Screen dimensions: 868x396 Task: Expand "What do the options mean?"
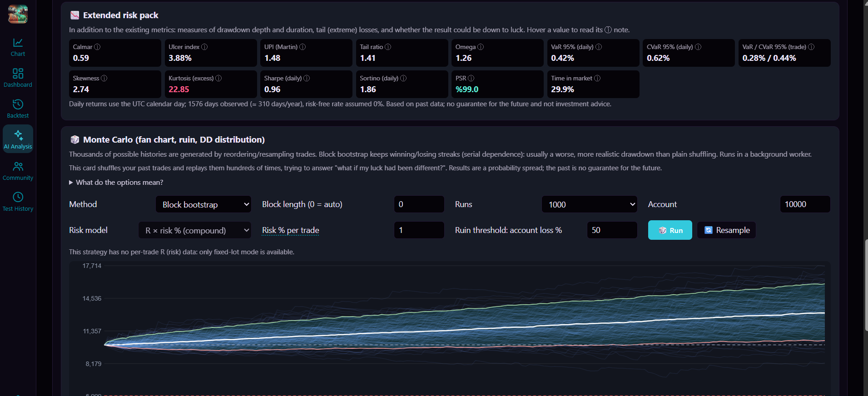(116, 182)
